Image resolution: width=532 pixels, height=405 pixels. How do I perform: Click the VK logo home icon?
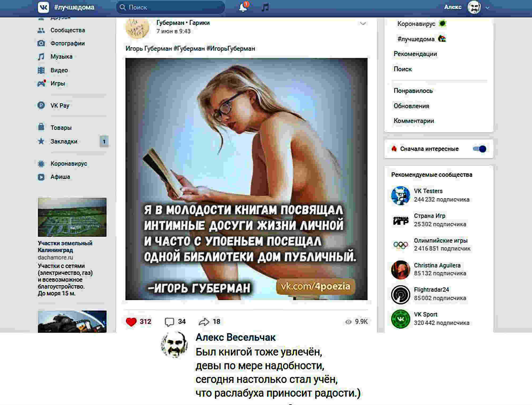pos(43,7)
